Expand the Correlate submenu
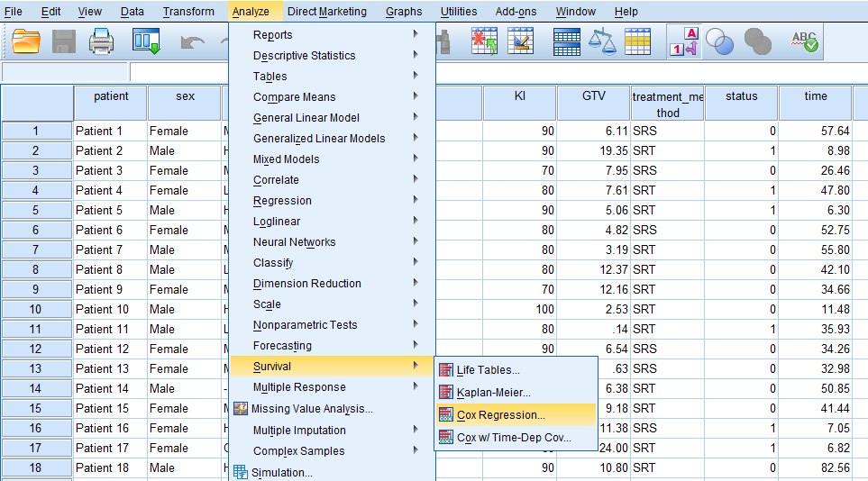 click(332, 180)
